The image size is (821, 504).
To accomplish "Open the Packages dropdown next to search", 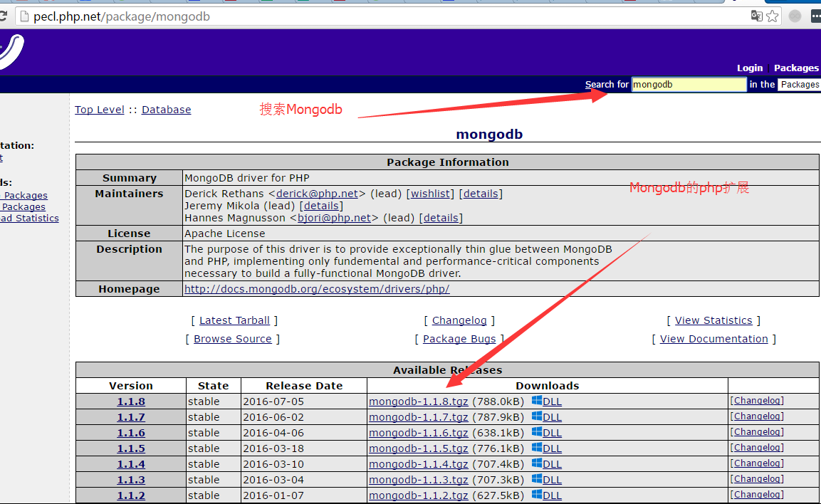I will 799,84.
